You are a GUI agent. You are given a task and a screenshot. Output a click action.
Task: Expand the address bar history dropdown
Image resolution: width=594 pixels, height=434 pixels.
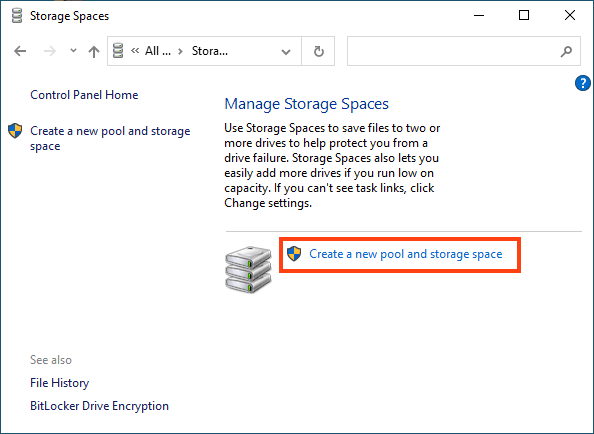(x=286, y=52)
